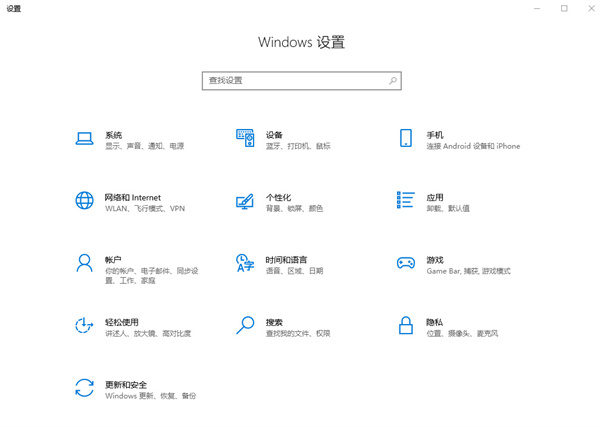The image size is (600, 427).
Task: Click description 卸载、默认值
Action: (448, 209)
